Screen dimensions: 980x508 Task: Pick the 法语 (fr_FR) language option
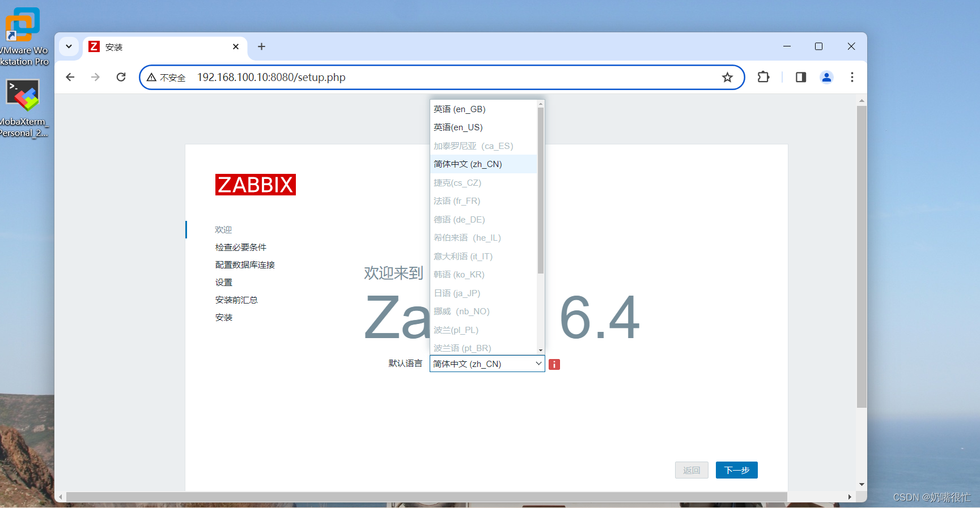483,201
